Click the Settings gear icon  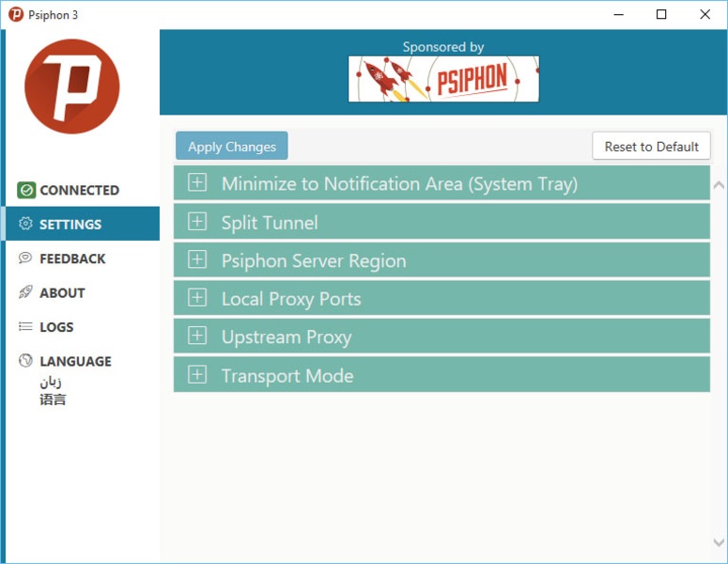25,225
